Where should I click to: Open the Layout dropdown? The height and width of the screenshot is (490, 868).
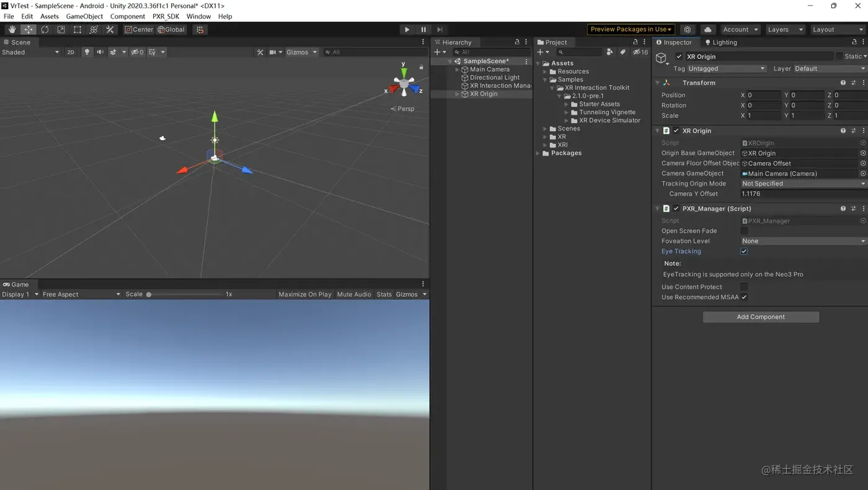coord(838,29)
